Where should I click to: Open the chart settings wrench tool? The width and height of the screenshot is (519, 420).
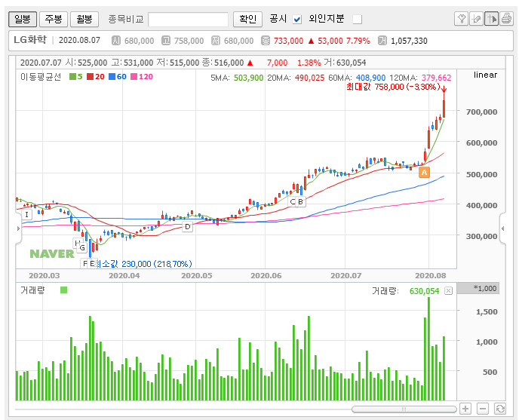click(462, 19)
